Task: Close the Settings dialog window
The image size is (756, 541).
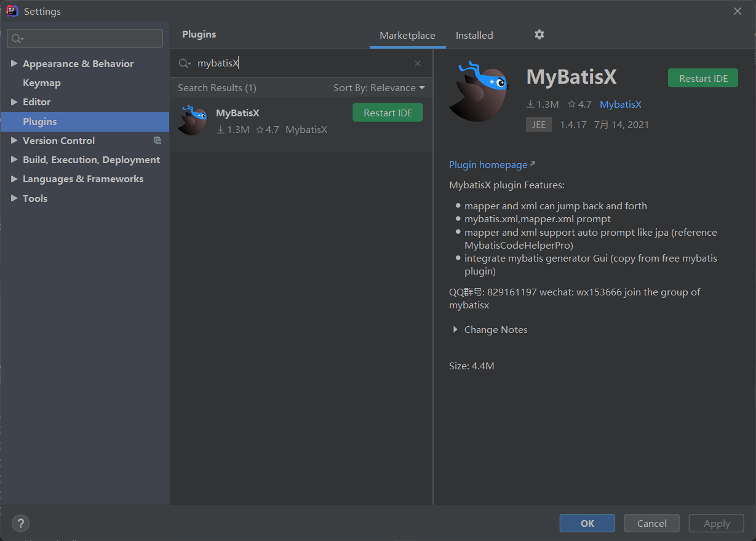Action: click(738, 11)
